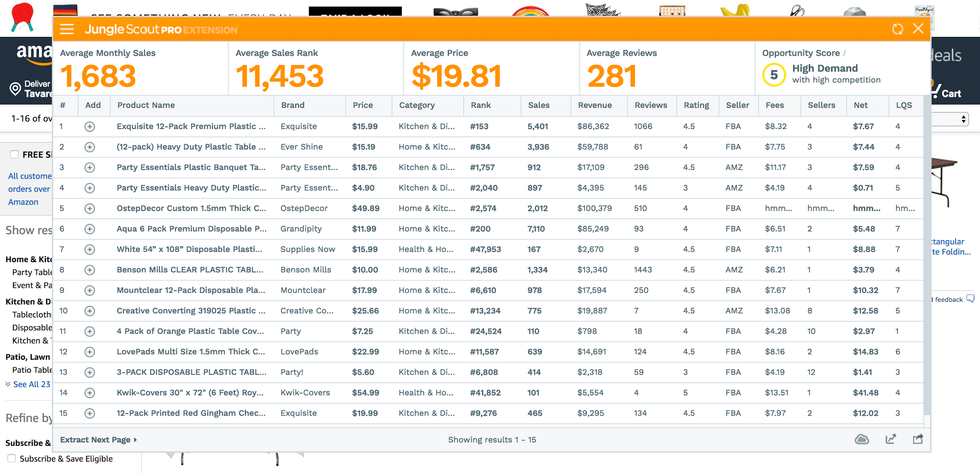Image resolution: width=980 pixels, height=473 pixels.
Task: Add the OstepDecor product using the plus icon
Action: [91, 208]
